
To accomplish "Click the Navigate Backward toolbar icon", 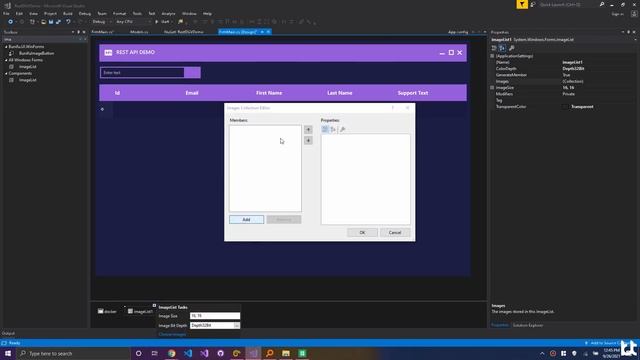I will pyautogui.click(x=11, y=22).
